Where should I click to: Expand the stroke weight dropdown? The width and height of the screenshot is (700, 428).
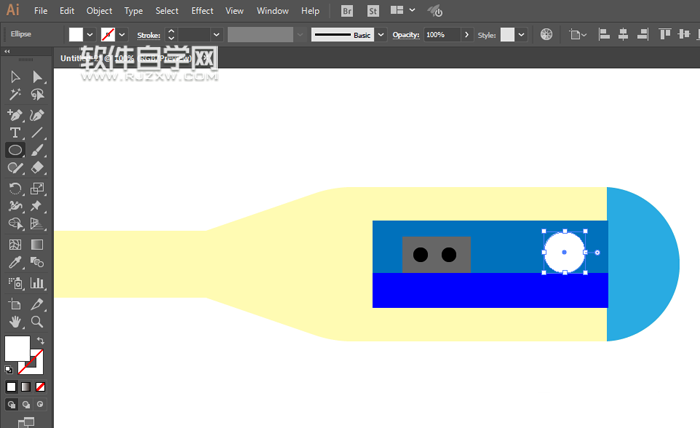click(217, 34)
